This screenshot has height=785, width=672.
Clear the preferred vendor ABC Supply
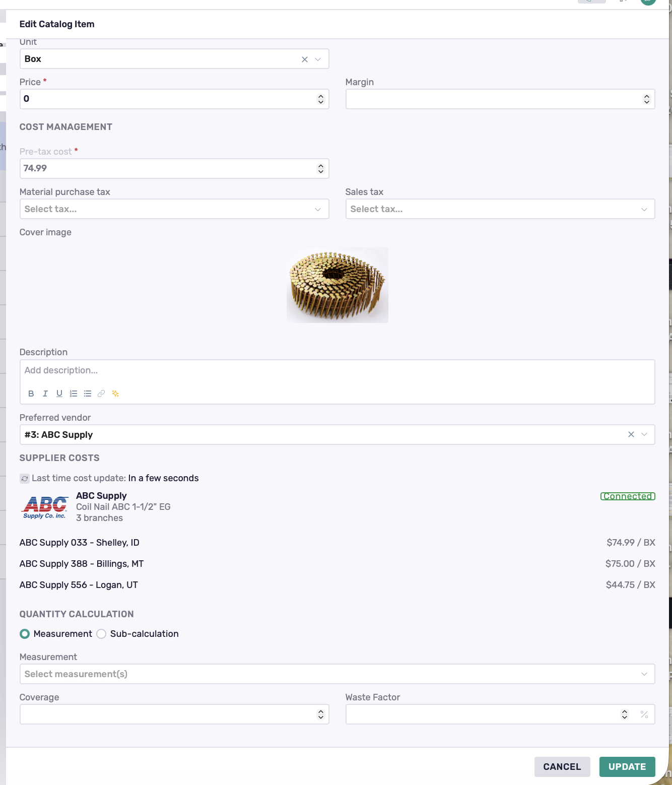pyautogui.click(x=631, y=434)
